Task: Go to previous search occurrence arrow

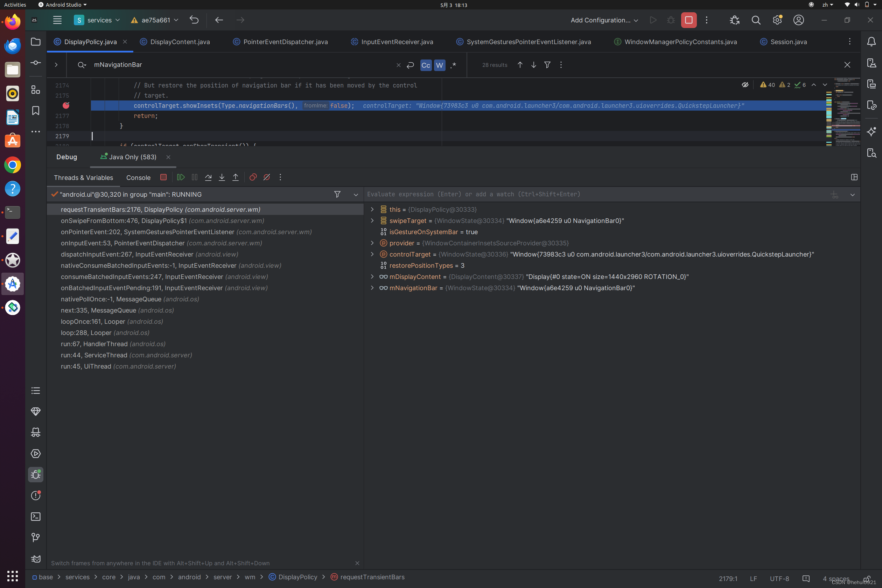Action: (520, 65)
